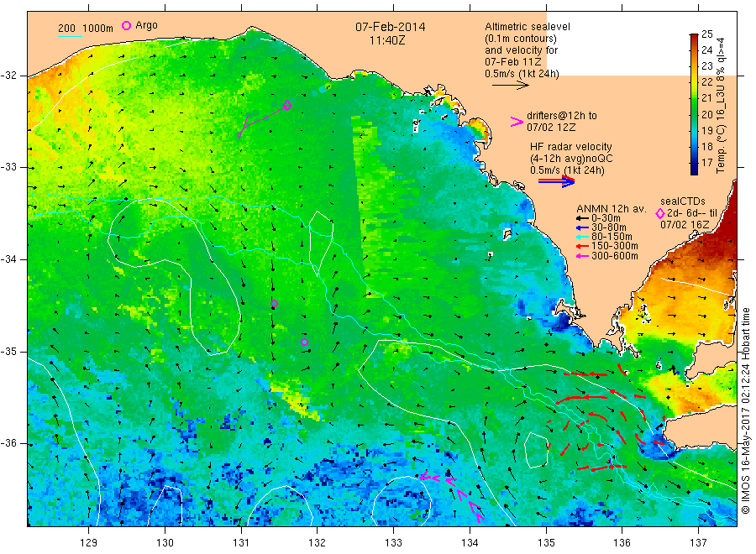
Task: Click the blue 30-80m ANMN arrow
Action: click(582, 227)
